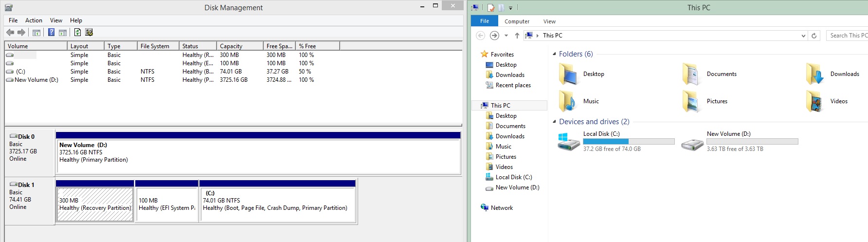This screenshot has width=868, height=242.
Task: Select the Disk 0 label box
Action: [x=30, y=152]
